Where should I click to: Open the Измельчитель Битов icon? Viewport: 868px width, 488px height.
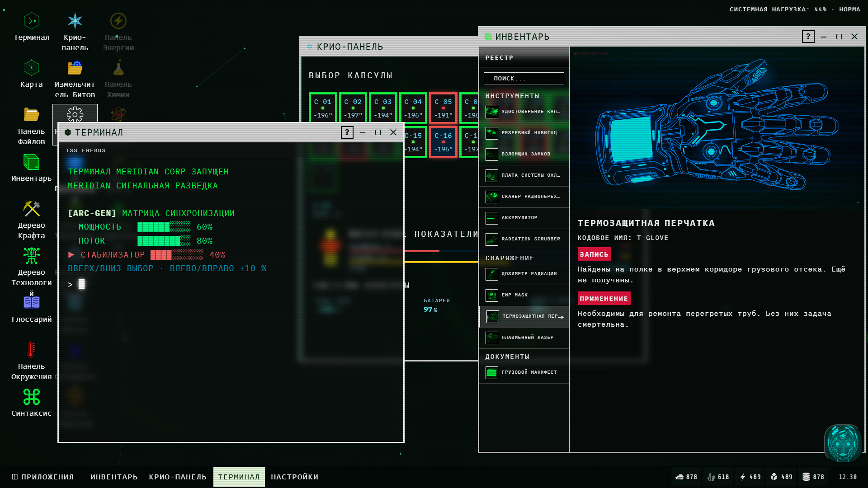click(x=75, y=79)
